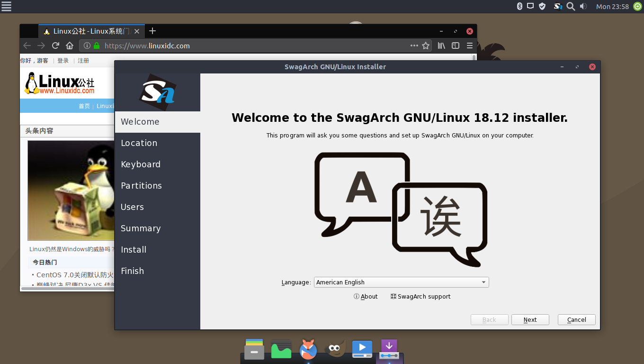Open page actions three-dot menu
The height and width of the screenshot is (364, 644).
[x=414, y=46]
